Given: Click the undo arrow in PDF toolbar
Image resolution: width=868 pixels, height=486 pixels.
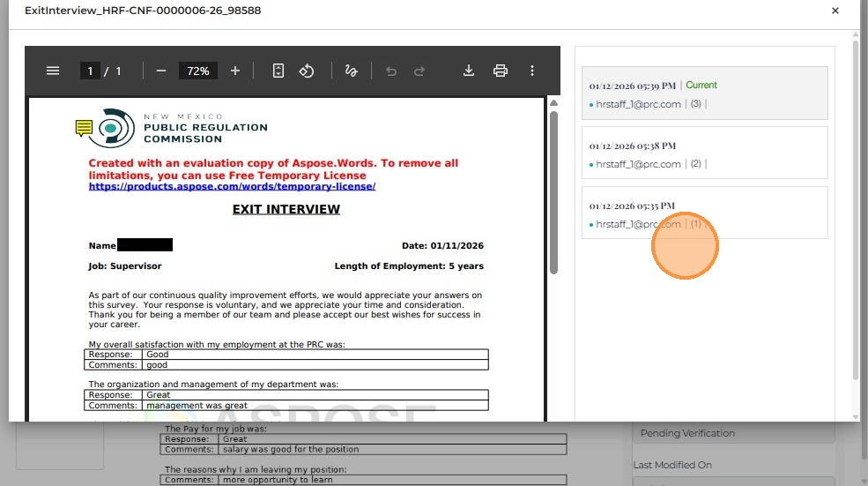Looking at the screenshot, I should (x=391, y=71).
